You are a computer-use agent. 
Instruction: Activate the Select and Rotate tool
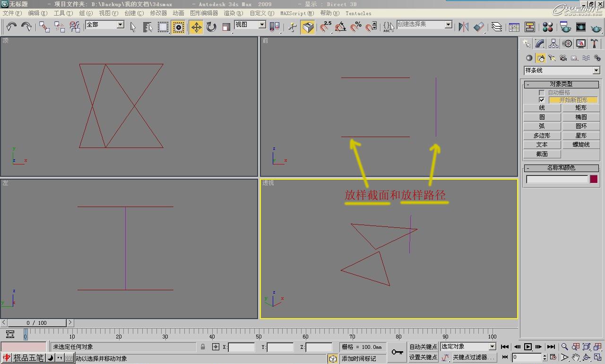click(211, 27)
